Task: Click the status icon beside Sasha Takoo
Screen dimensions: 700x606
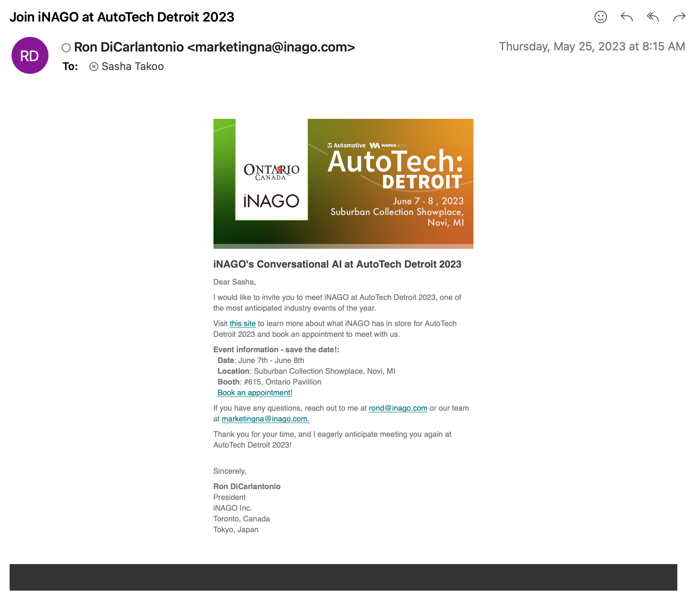Action: coord(93,67)
